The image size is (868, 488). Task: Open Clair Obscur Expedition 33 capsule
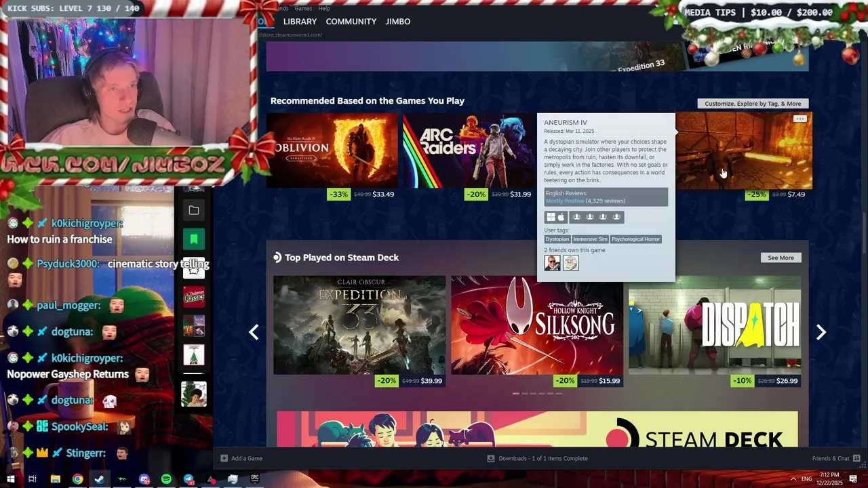click(359, 325)
